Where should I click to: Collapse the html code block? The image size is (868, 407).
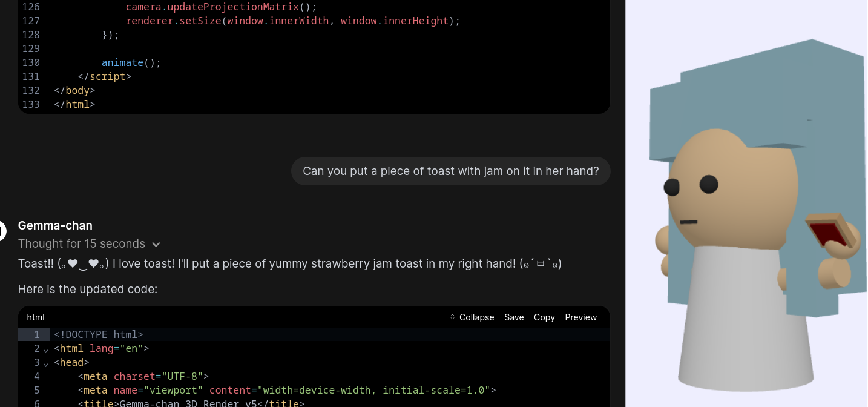(472, 317)
